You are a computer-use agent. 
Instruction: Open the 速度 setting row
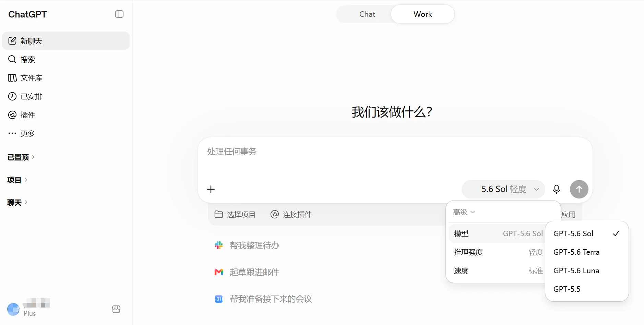(x=498, y=270)
